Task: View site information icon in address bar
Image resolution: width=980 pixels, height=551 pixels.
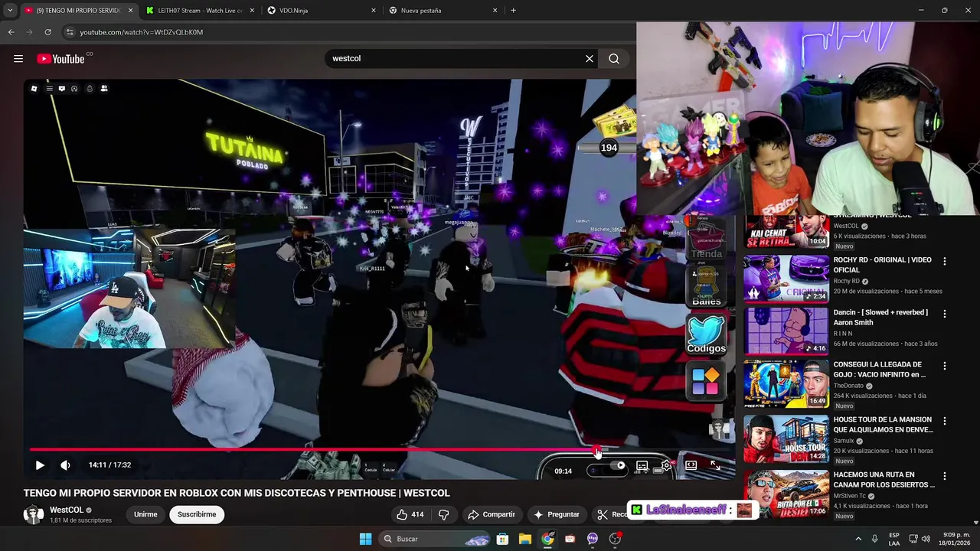Action: click(70, 32)
